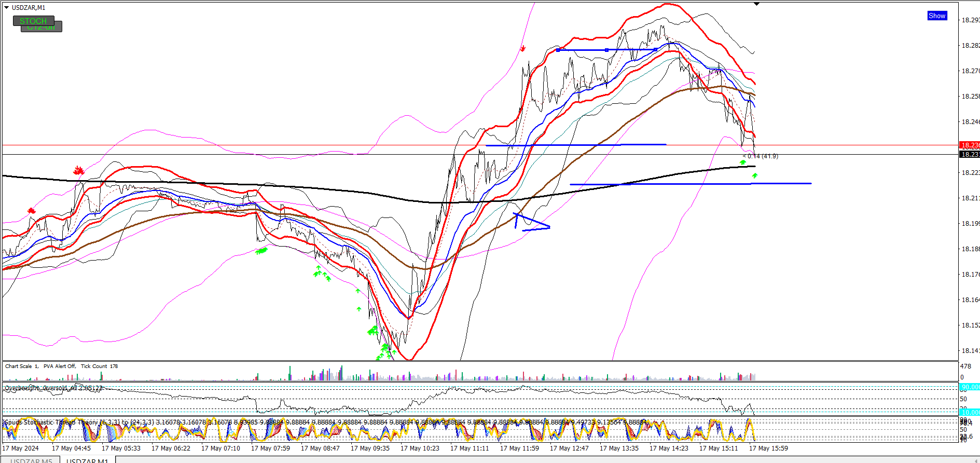Screen dimensions: 980x463
Task: Click the cyan 10.00 oversold level label
Action: coord(969,412)
